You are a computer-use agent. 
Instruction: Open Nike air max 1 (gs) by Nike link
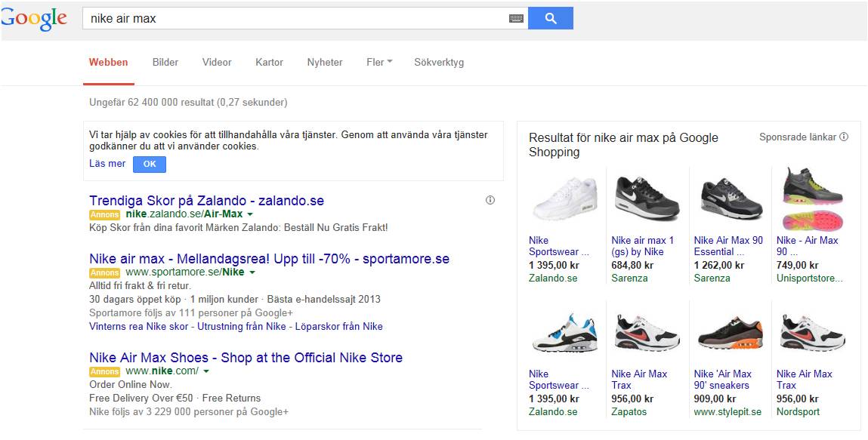point(643,246)
